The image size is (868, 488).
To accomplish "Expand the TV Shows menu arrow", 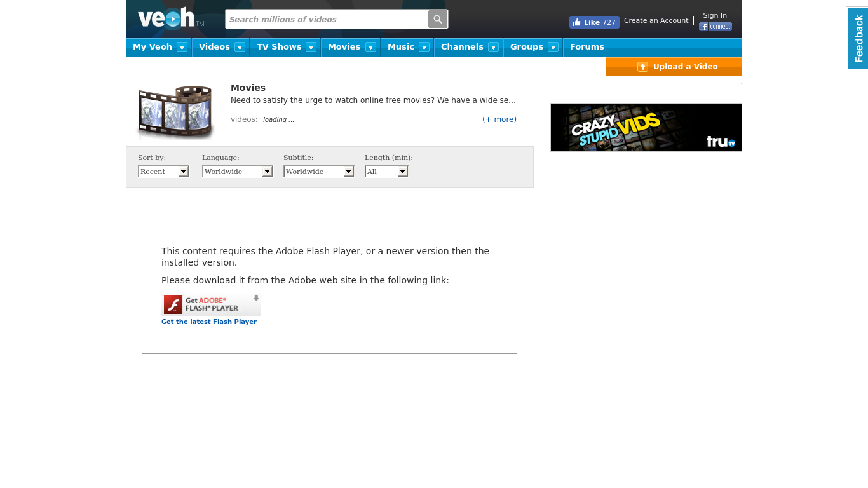I will point(311,47).
